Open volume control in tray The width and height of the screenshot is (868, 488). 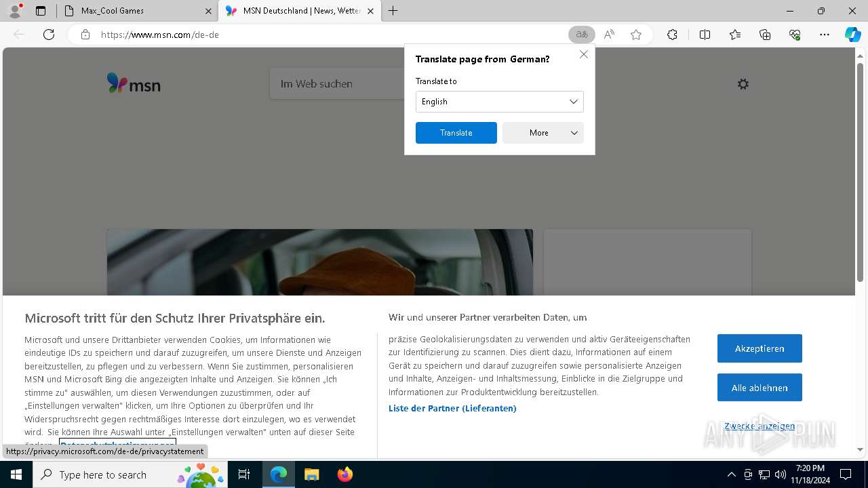tap(781, 474)
